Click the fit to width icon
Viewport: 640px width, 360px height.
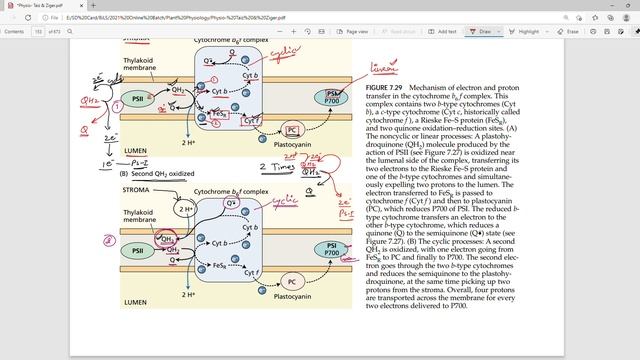[x=322, y=31]
